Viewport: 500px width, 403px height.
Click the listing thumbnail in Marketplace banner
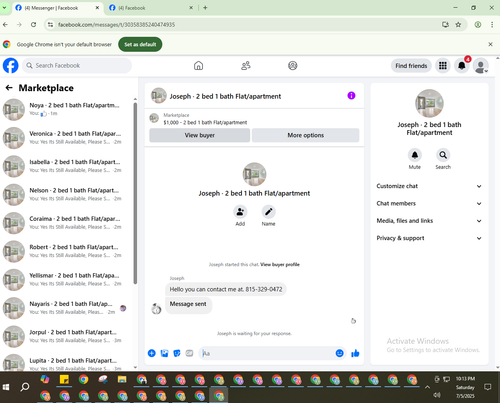click(x=154, y=118)
